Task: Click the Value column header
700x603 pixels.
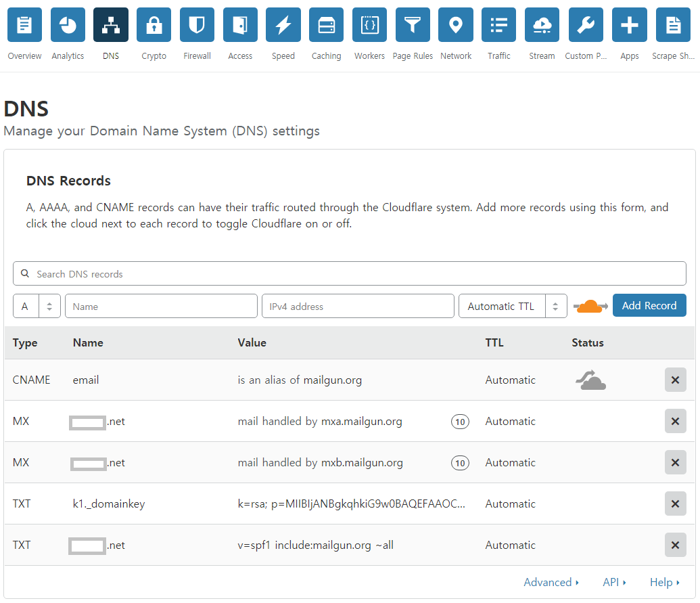Action: 252,342
